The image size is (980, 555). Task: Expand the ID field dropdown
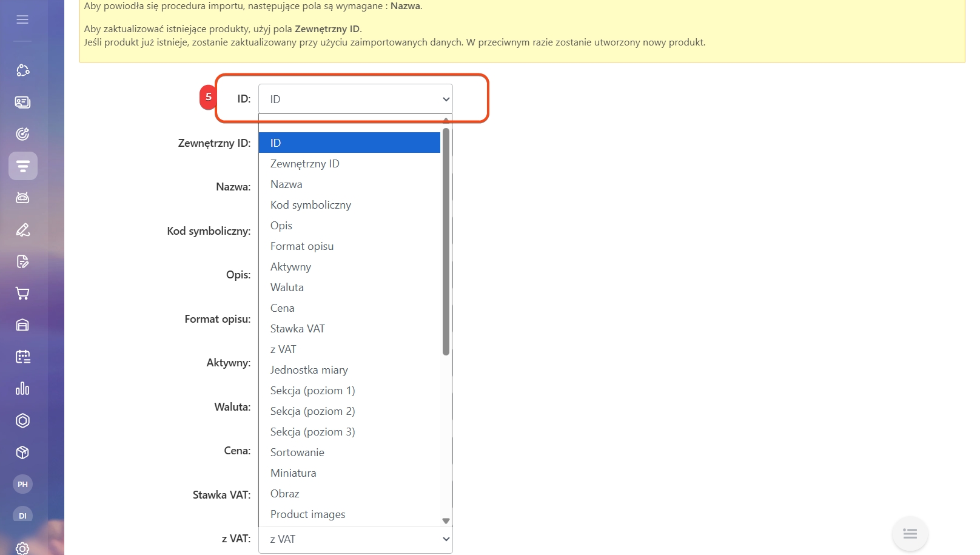pyautogui.click(x=355, y=99)
